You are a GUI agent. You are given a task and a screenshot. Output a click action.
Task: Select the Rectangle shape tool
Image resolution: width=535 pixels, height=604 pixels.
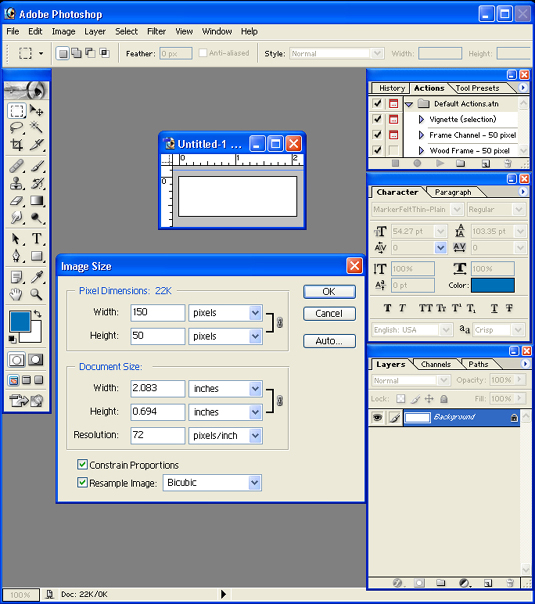[37, 256]
